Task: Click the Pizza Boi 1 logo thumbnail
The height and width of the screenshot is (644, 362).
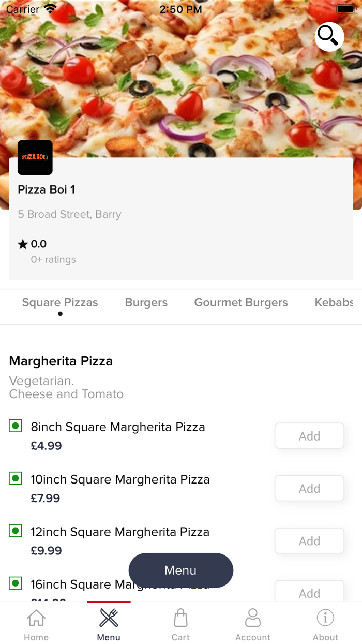Action: coord(35,157)
